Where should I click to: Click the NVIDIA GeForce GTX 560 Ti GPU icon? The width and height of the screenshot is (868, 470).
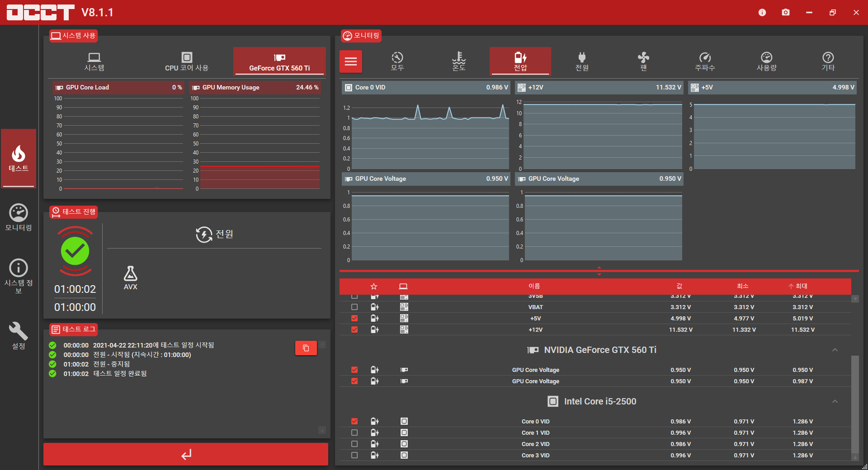(533, 350)
